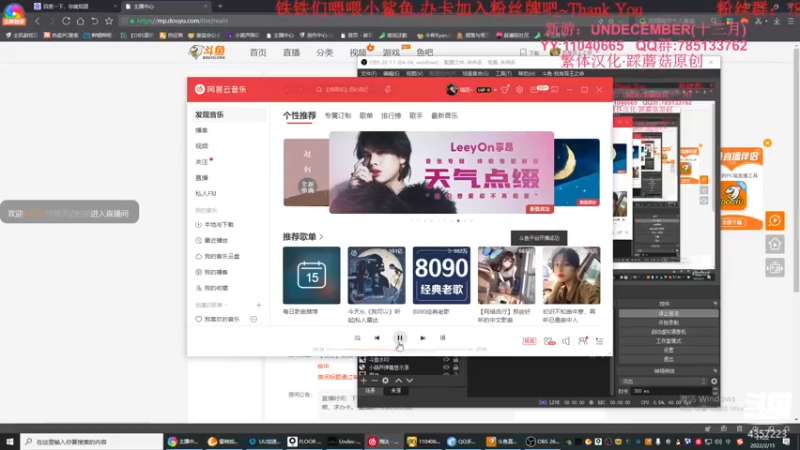
Task: Switch to 首页 in Douyu navigation
Action: [258, 53]
